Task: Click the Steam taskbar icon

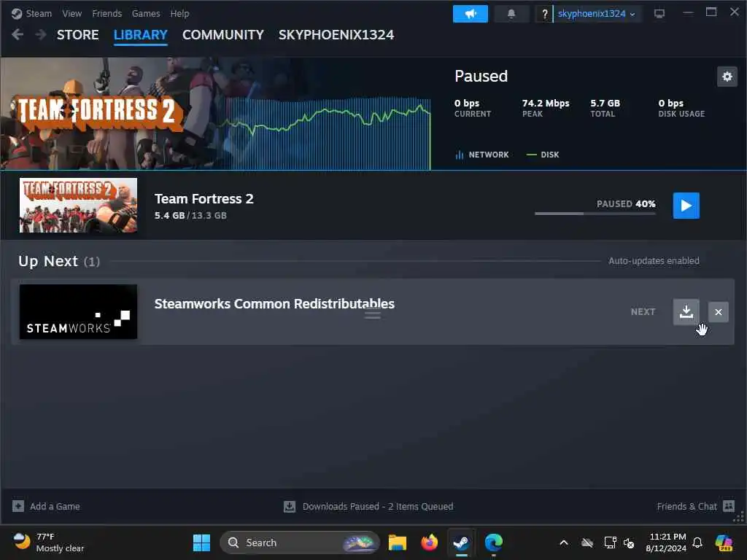Action: [461, 542]
